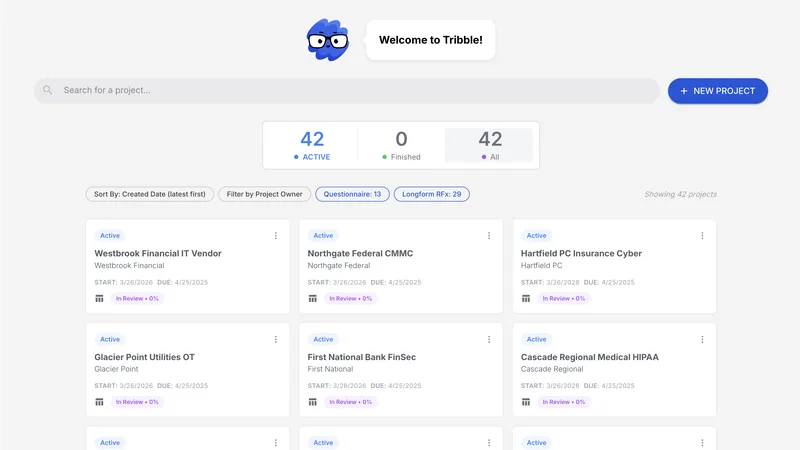The width and height of the screenshot is (800, 450).
Task: Click Active status tag on Northgate Federal card
Action: (323, 236)
